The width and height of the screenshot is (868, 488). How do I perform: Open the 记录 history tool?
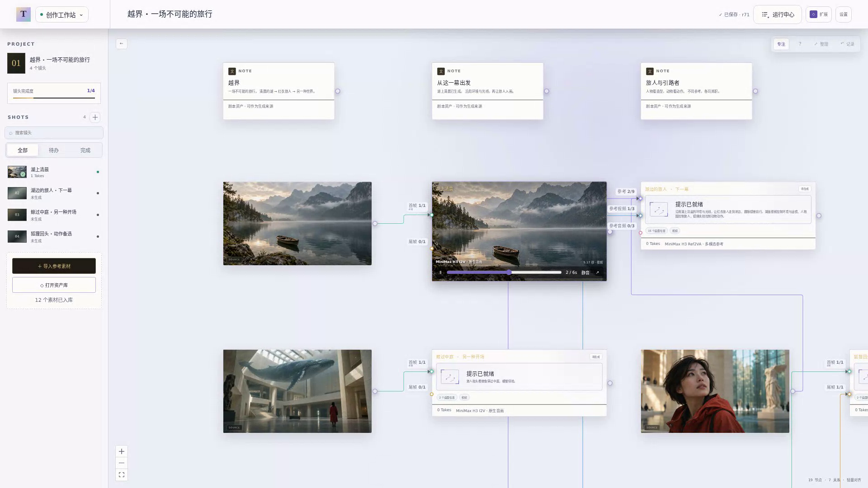pos(847,44)
